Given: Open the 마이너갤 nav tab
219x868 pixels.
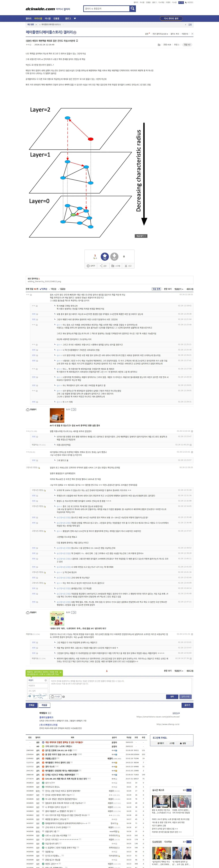Looking at the screenshot, I should [38, 19].
